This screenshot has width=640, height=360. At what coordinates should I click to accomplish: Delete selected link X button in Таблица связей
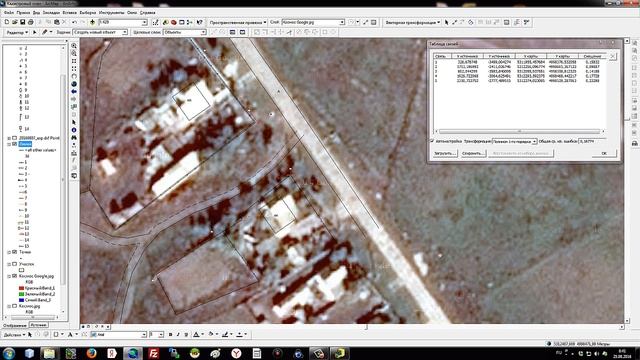[x=613, y=57]
